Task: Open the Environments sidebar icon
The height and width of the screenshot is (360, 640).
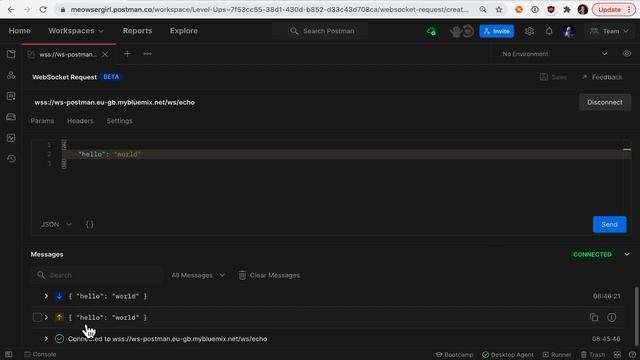Action: pyautogui.click(x=11, y=96)
